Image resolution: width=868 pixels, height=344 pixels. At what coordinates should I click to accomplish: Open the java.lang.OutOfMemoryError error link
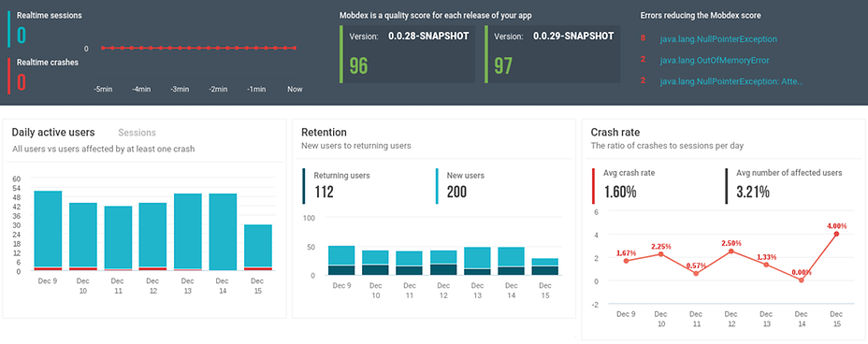(x=715, y=60)
